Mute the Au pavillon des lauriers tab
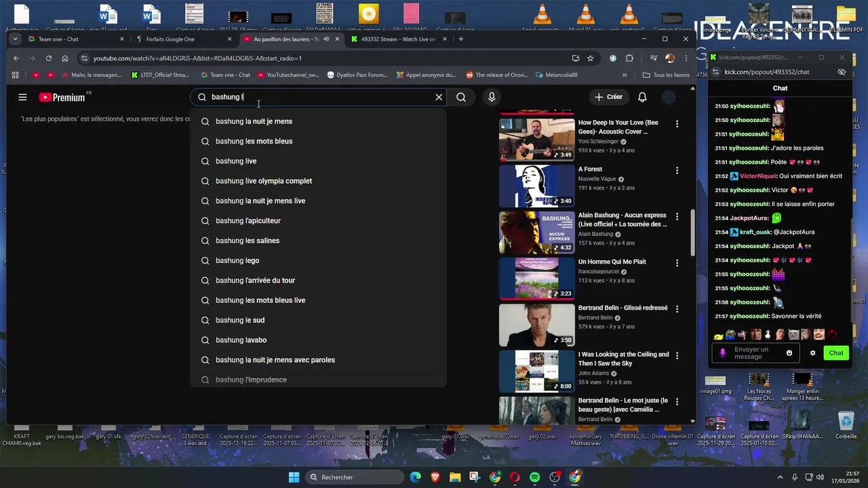 (x=326, y=39)
